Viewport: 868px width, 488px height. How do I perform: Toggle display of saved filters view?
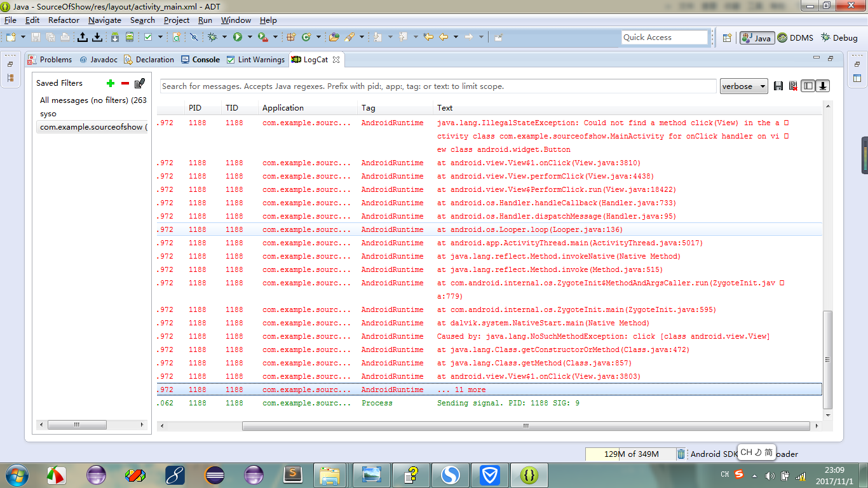[x=808, y=86]
